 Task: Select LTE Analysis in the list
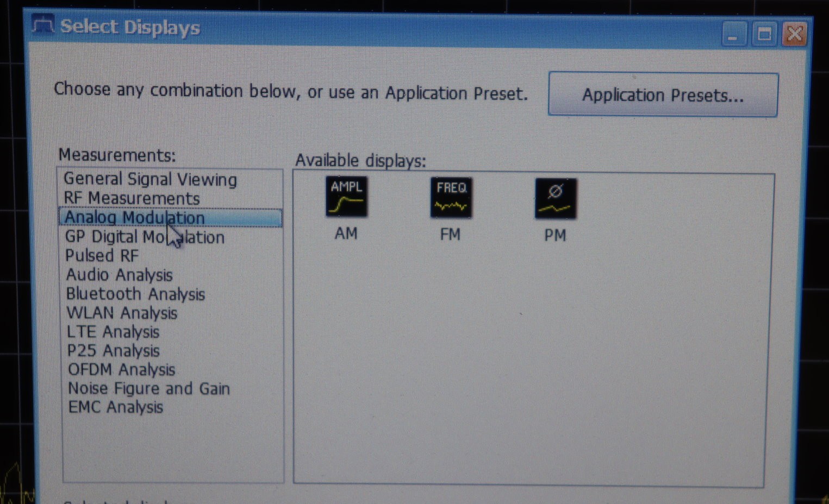pos(113,332)
